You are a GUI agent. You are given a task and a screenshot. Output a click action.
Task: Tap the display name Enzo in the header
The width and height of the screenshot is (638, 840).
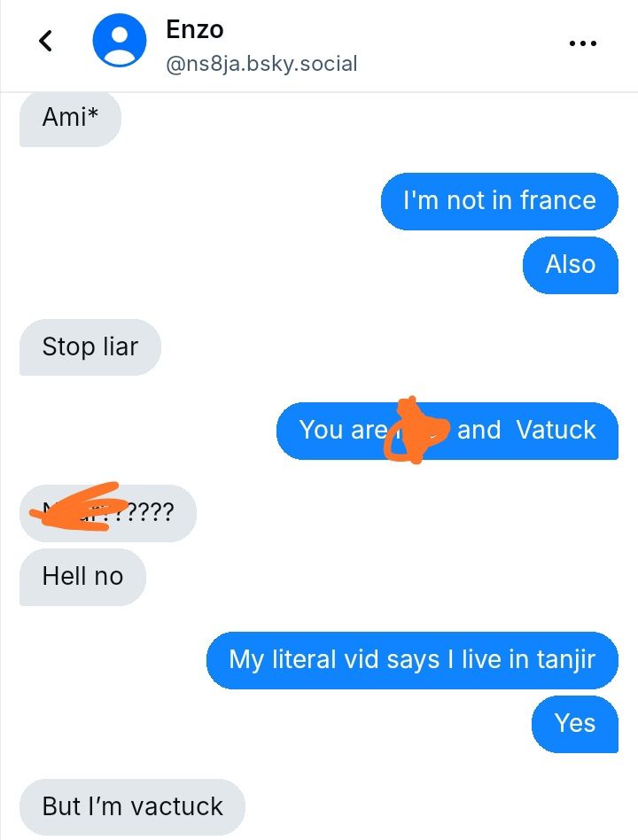(194, 29)
